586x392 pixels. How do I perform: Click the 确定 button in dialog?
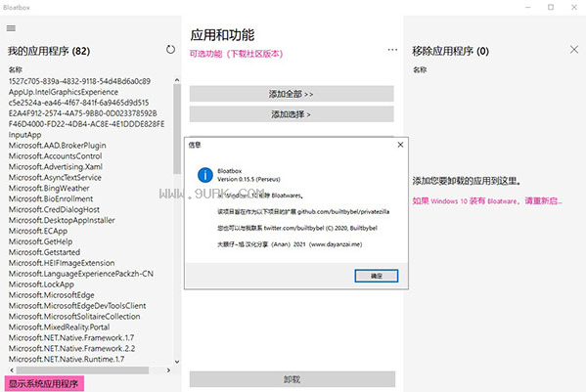(x=376, y=276)
